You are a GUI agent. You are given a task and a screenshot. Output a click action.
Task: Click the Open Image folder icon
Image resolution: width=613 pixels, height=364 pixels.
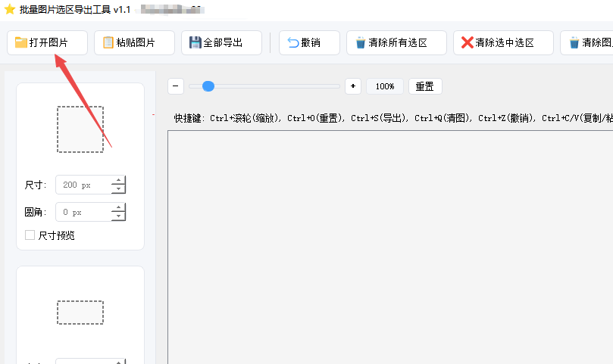pyautogui.click(x=21, y=43)
